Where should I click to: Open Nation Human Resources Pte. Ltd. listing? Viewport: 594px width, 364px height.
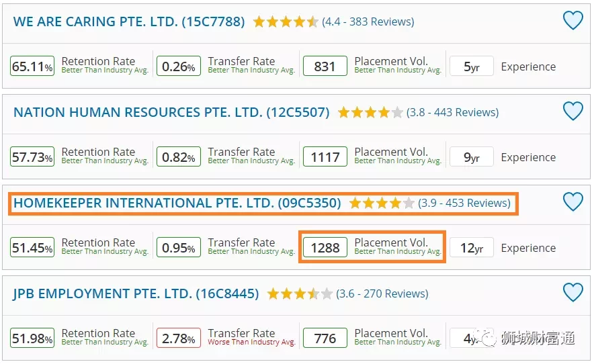coord(171,112)
